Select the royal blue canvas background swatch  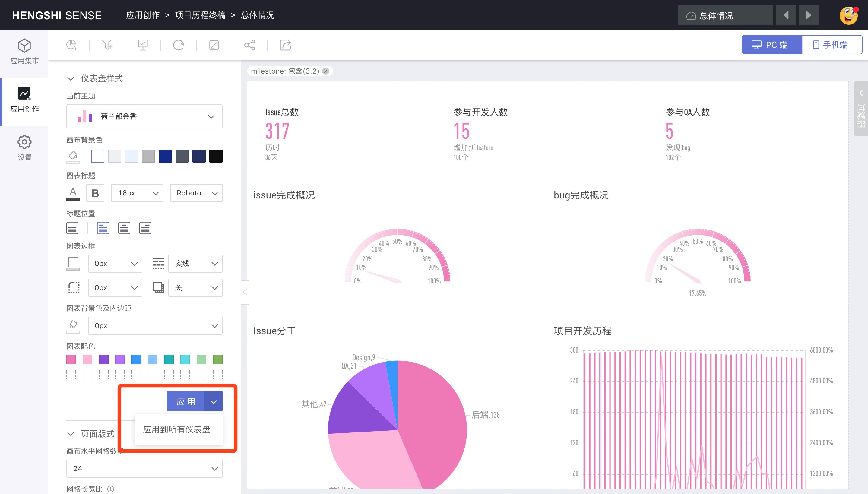(x=165, y=157)
